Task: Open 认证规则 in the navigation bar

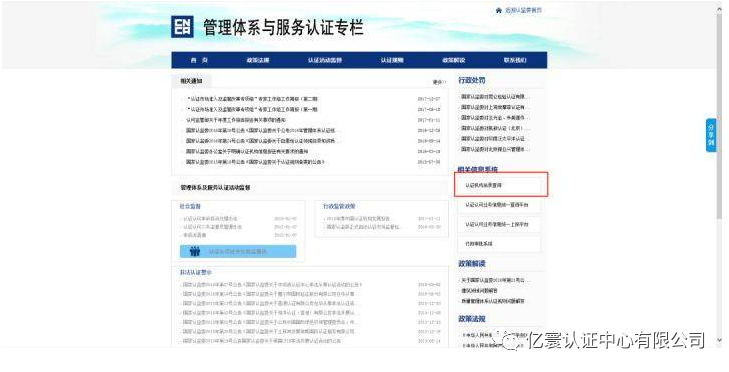Action: pos(392,60)
